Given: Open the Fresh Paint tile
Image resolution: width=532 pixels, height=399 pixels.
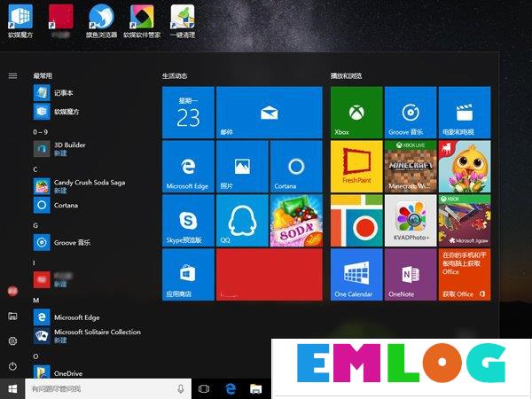Looking at the screenshot, I should tap(356, 167).
